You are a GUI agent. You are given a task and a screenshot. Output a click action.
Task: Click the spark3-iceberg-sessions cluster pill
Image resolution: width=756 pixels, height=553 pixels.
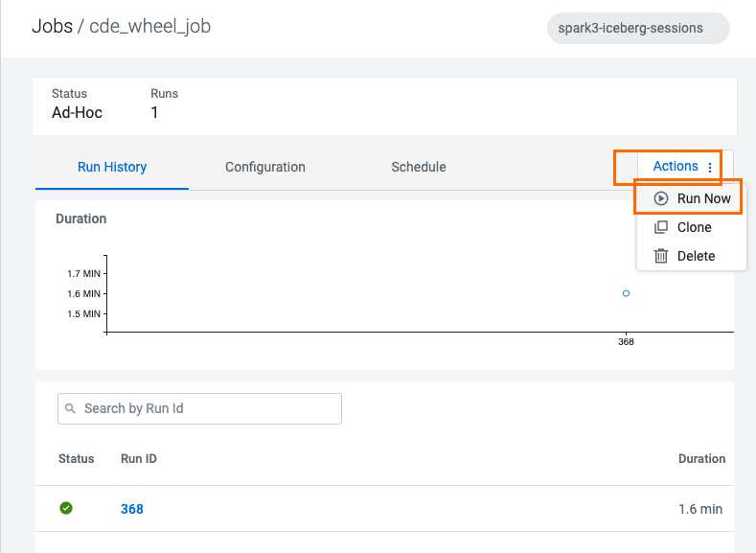click(x=637, y=28)
